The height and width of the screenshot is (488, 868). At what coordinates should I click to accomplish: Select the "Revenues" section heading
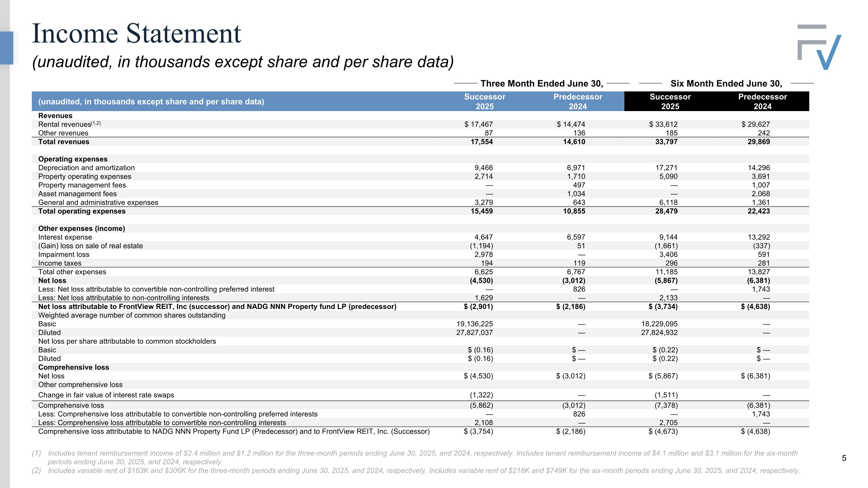[x=55, y=116]
